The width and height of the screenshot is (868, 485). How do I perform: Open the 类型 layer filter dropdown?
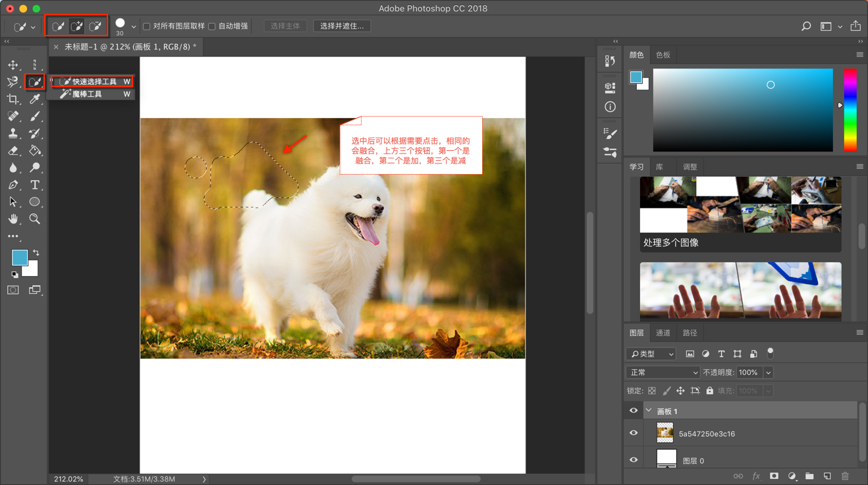coord(651,354)
